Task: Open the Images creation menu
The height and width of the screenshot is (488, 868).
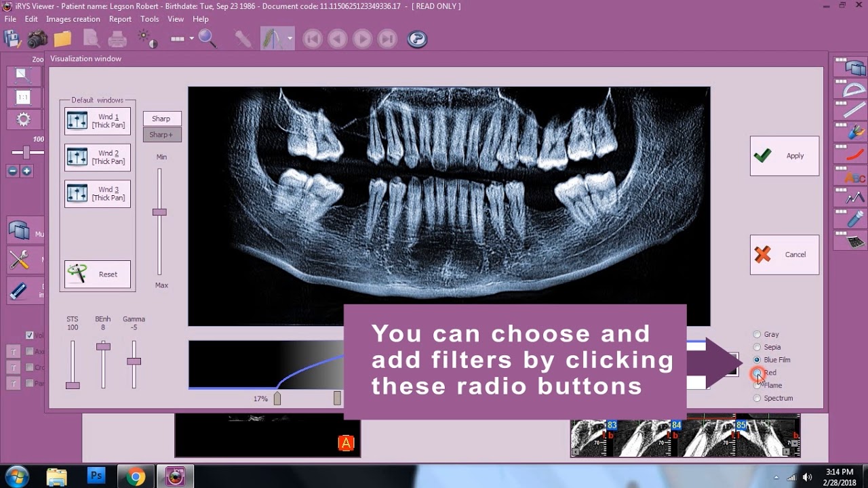Action: click(x=73, y=19)
